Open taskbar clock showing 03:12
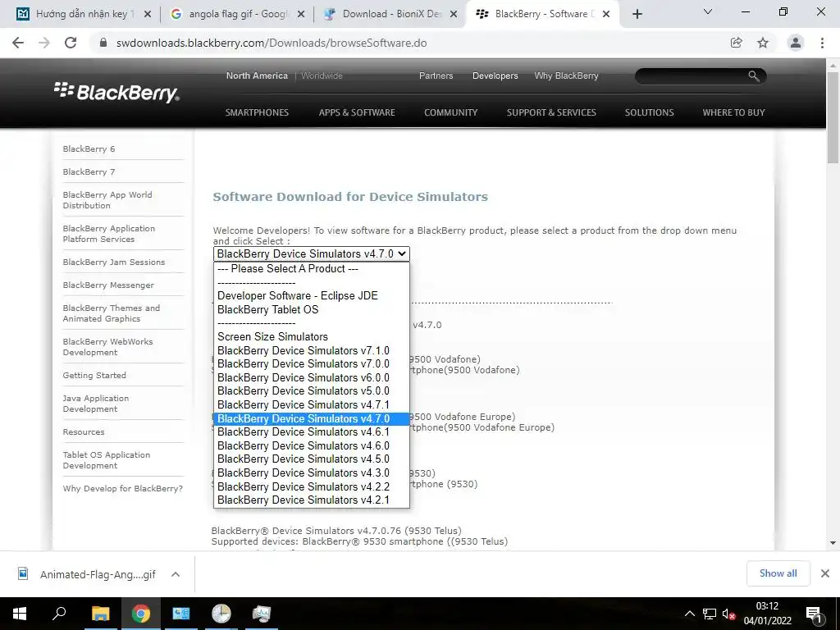840x630 pixels. pos(767,614)
